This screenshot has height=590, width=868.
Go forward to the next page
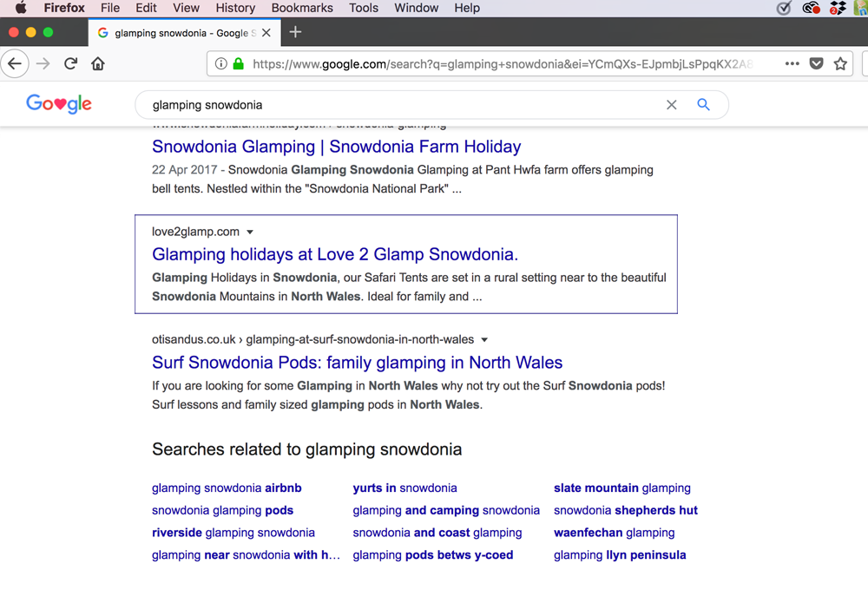tap(43, 63)
